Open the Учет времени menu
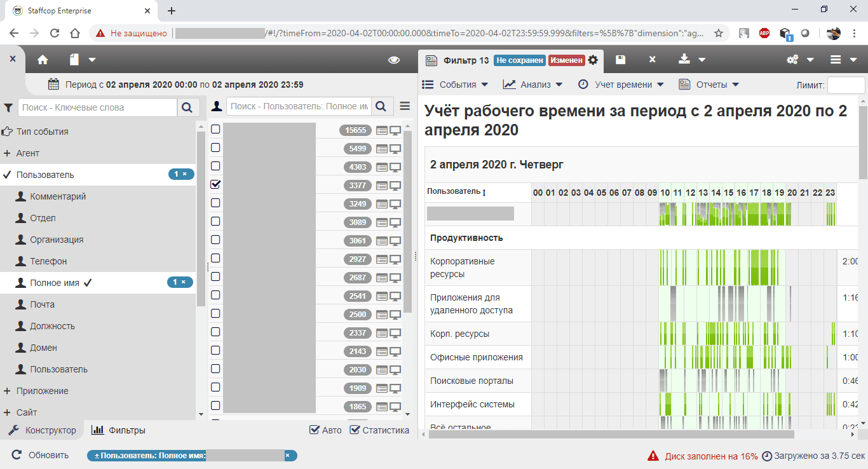Image resolution: width=868 pixels, height=469 pixels. (x=621, y=85)
